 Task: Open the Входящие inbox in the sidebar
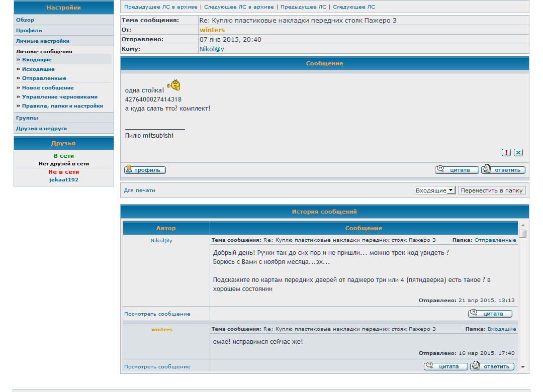[37, 60]
